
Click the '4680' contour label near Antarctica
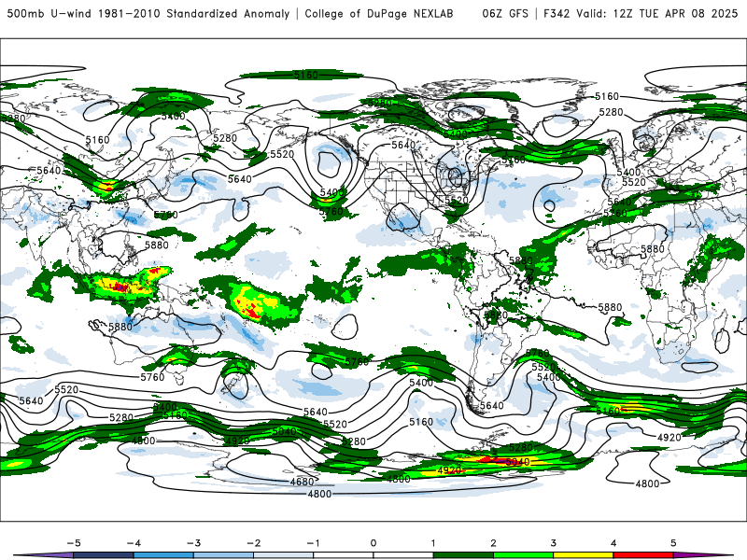(302, 482)
